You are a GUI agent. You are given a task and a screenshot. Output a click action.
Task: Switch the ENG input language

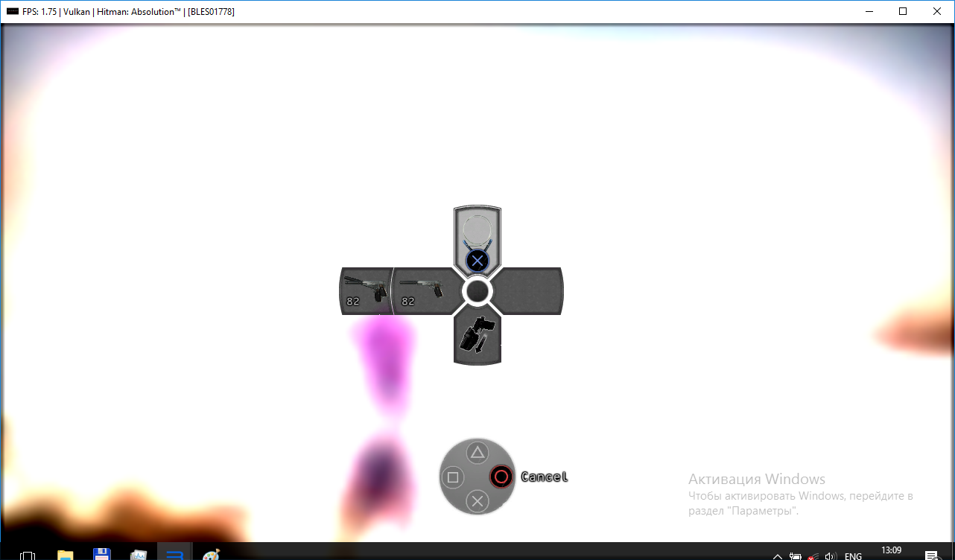point(854,556)
